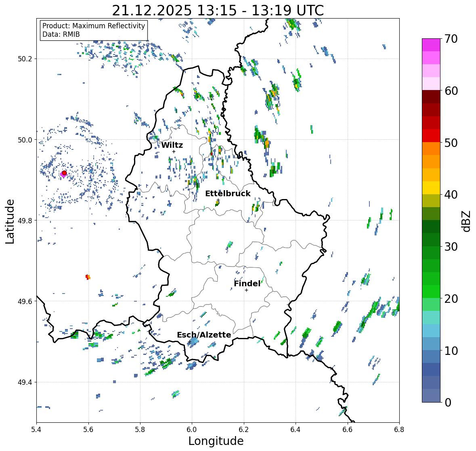Click the red-orange echo near longitude 5.6
The height and width of the screenshot is (451, 476).
pyautogui.click(x=88, y=277)
